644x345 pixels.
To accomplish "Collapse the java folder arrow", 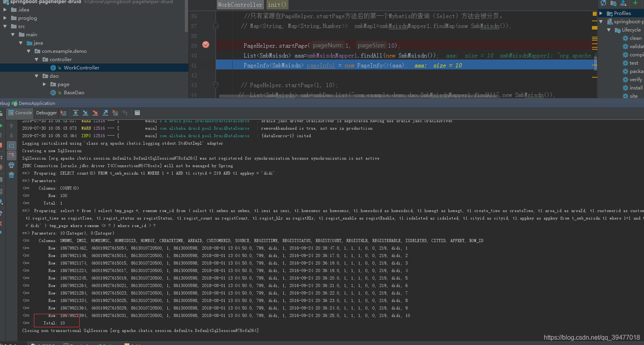I will coord(21,43).
